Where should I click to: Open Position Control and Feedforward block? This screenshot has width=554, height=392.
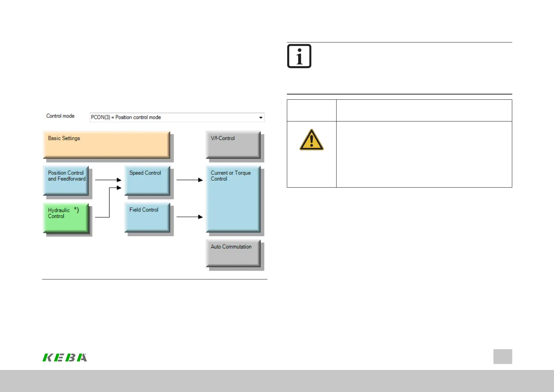pyautogui.click(x=66, y=181)
